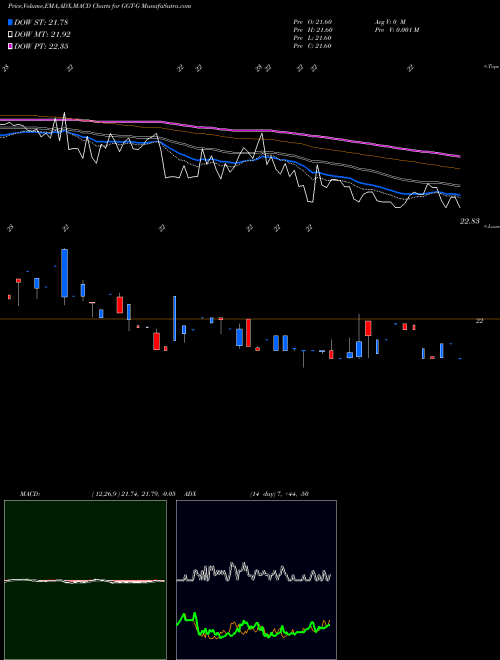Click the blue DOW ST legend swatch
Viewport: 500px width, 660px height.
[x=10, y=22]
